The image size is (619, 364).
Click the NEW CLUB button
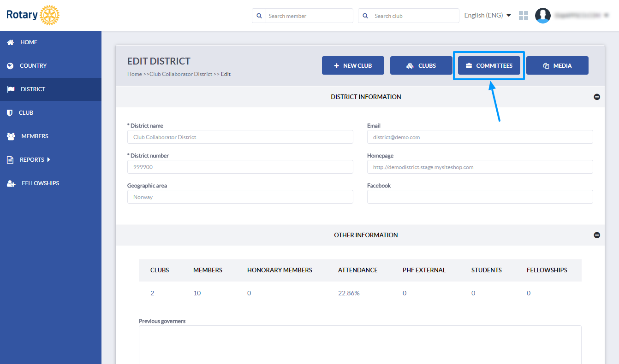[353, 65]
